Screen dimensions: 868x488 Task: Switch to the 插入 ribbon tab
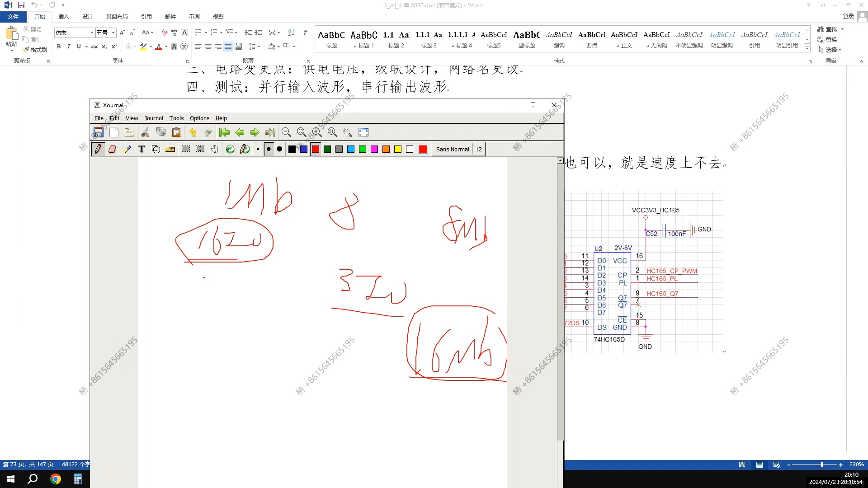(x=63, y=17)
